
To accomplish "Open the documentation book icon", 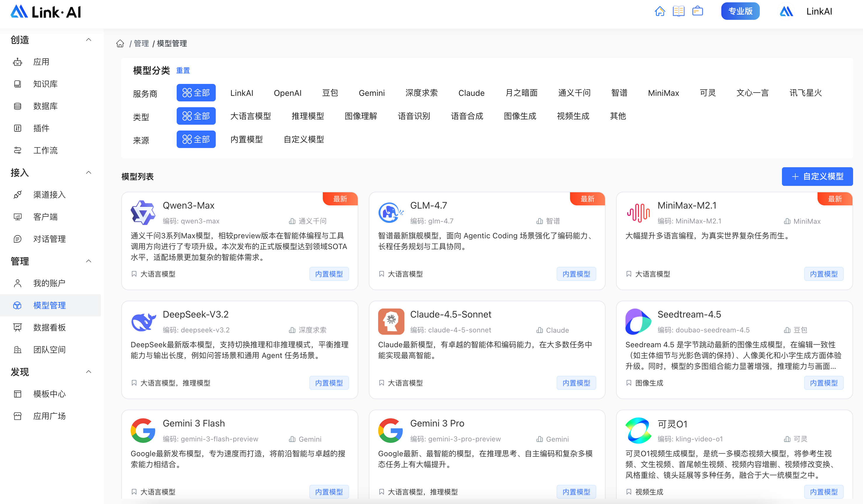I will 678,11.
